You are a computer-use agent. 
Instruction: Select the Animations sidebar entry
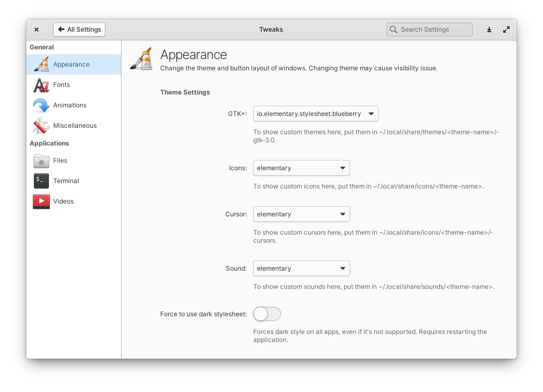(x=69, y=105)
